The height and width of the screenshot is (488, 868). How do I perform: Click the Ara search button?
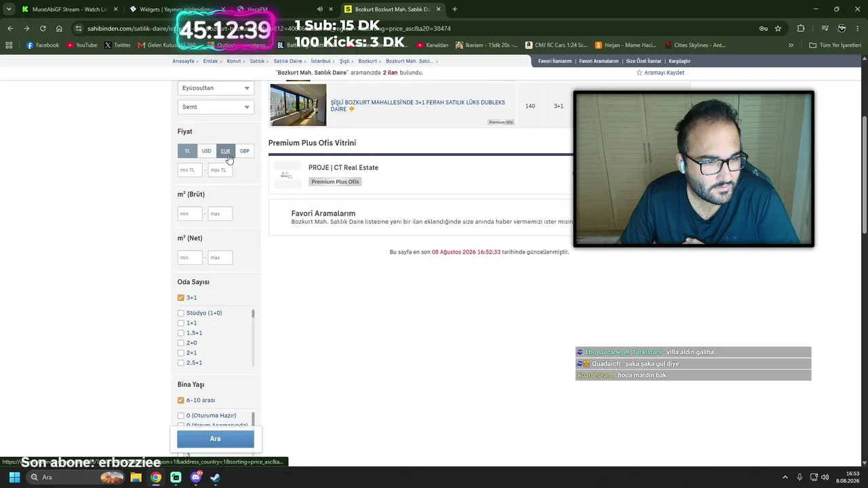pos(216,439)
